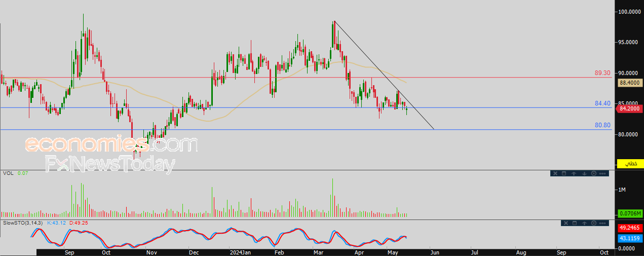This screenshot has height=256, width=644.
Task: Click the 88.4000 moving average tag
Action: [630, 83]
